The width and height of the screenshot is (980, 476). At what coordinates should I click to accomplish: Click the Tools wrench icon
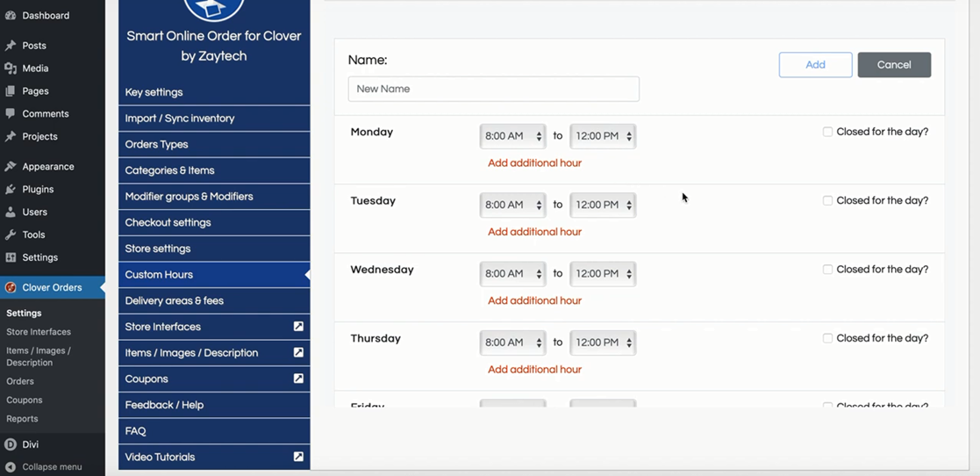coord(10,234)
